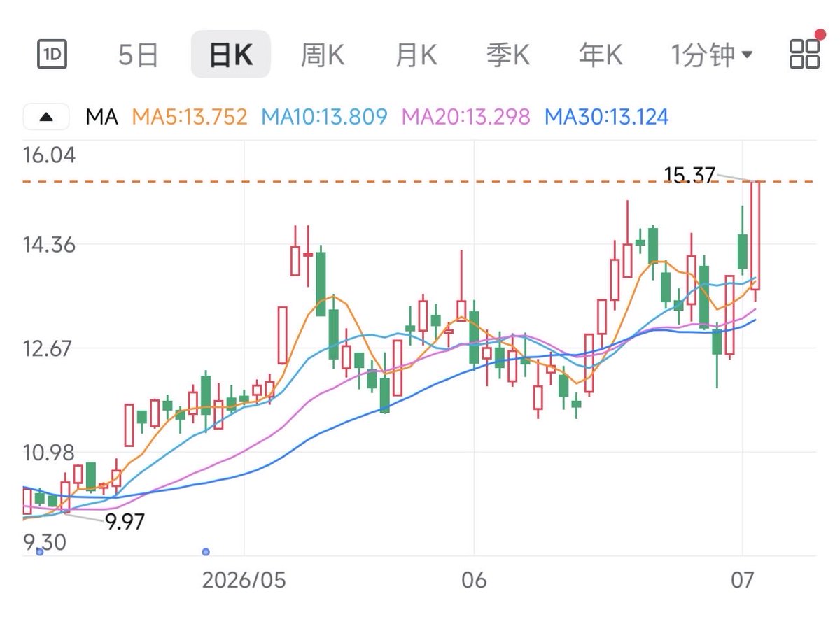Click the 10.98 price axis label
Viewport: 840px width, 617px height.
tap(49, 453)
